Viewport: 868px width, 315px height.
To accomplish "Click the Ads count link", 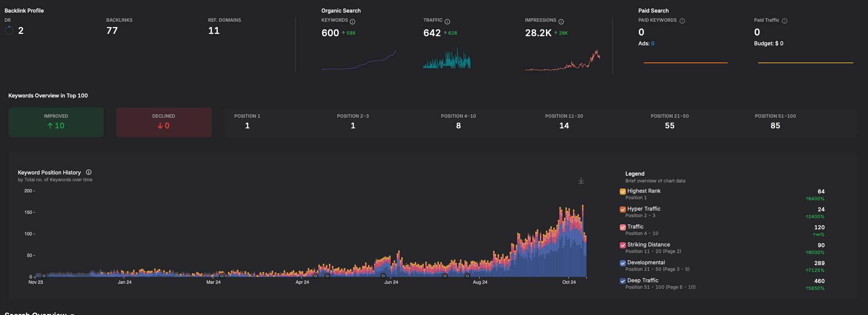I will pyautogui.click(x=653, y=43).
